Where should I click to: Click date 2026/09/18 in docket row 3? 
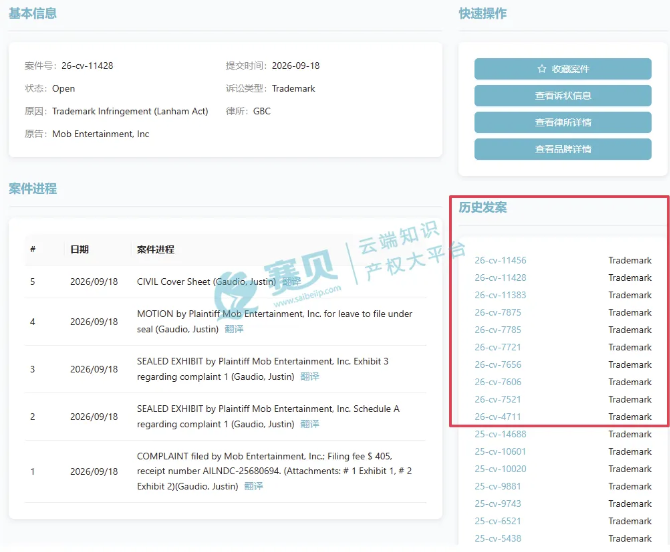tap(94, 370)
